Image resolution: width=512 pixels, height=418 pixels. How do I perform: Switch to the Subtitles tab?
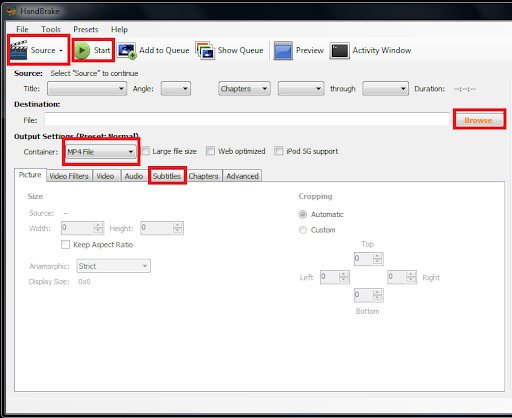[x=167, y=176]
